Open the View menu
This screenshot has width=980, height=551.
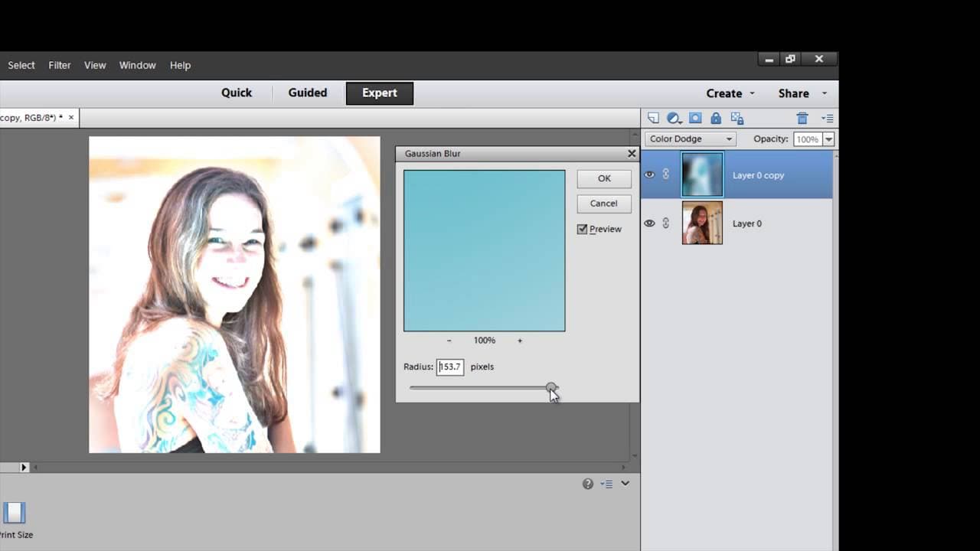95,65
